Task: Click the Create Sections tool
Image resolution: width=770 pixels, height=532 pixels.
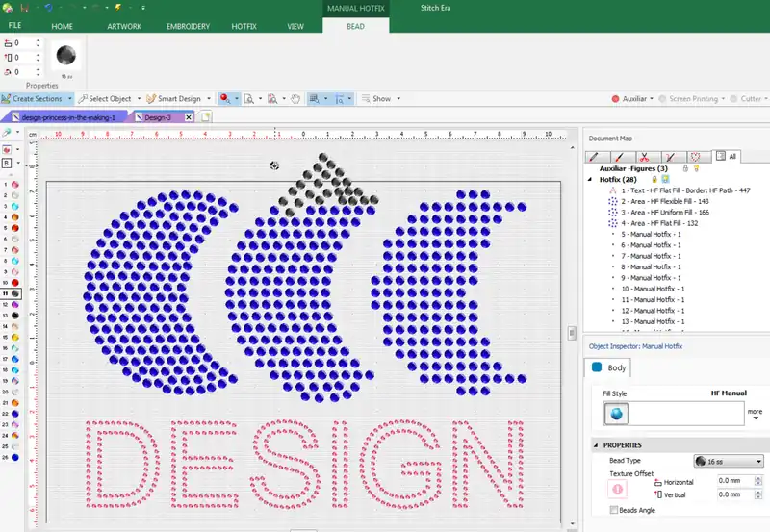Action: [x=36, y=99]
